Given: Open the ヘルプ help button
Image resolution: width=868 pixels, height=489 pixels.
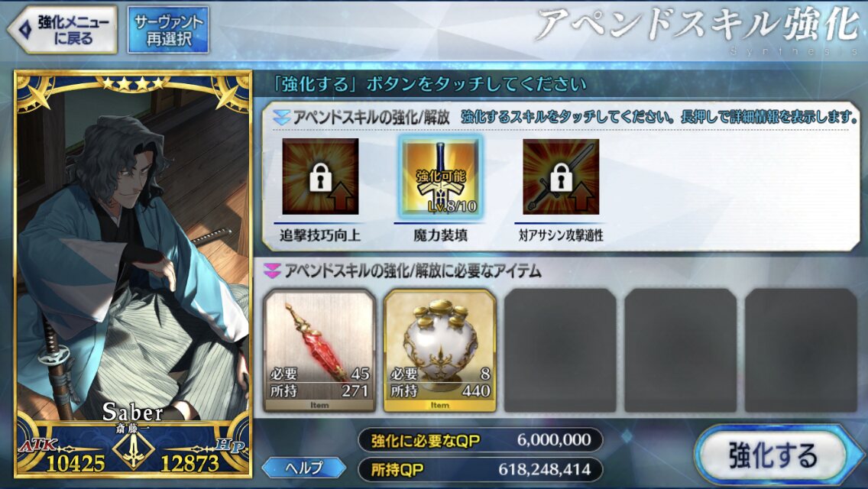Looking at the screenshot, I should tap(304, 468).
